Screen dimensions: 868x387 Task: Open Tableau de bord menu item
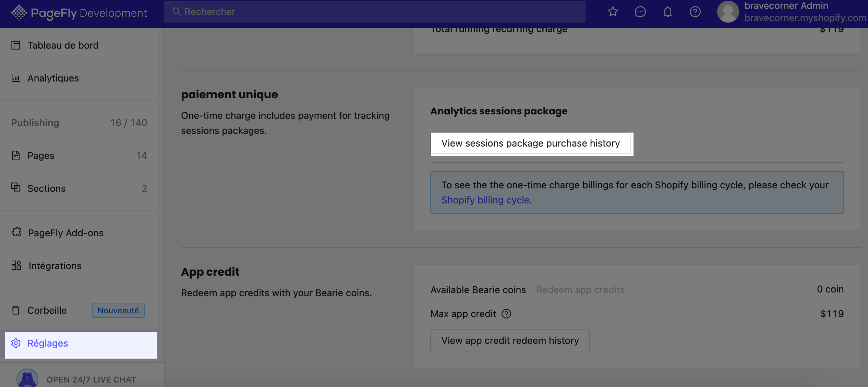(x=80, y=45)
